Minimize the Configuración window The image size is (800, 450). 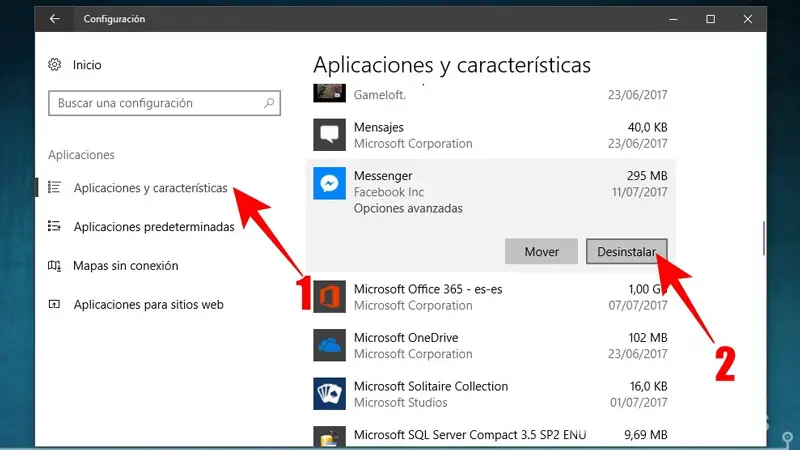pyautogui.click(x=673, y=19)
